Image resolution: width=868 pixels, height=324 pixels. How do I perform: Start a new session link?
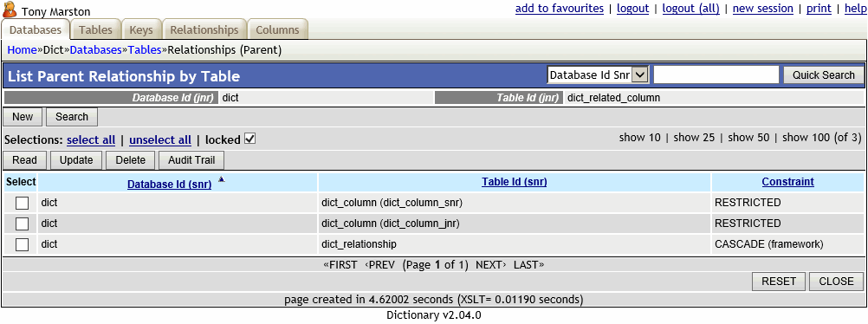[763, 9]
